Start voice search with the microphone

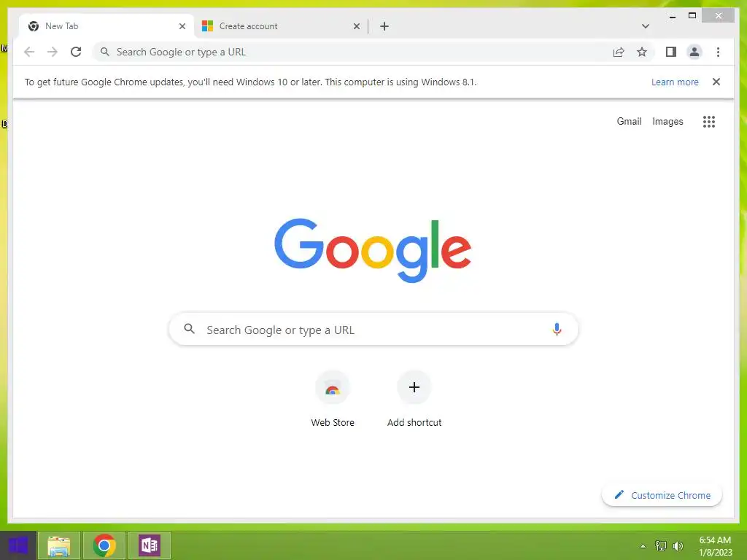[557, 329]
